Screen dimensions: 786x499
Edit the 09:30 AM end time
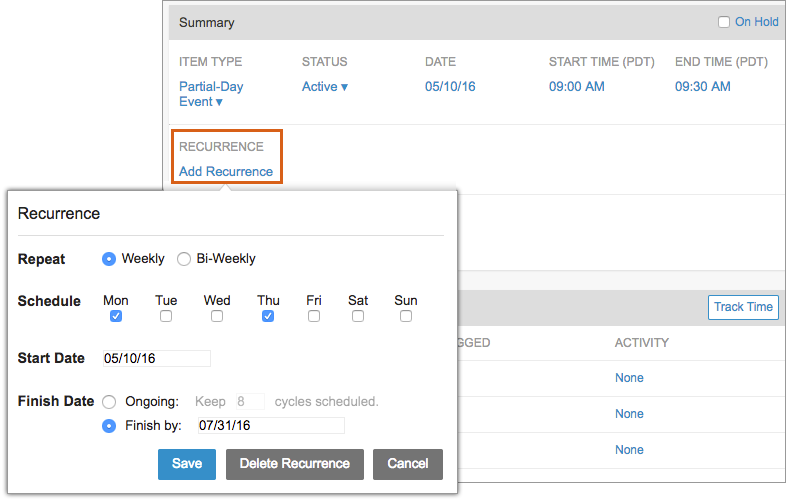coord(702,87)
